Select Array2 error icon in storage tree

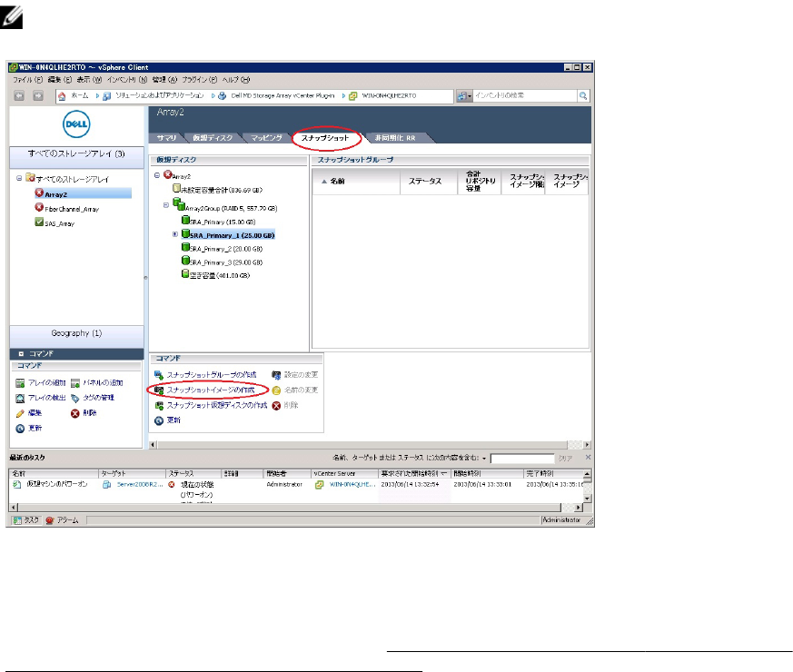[x=39, y=193]
